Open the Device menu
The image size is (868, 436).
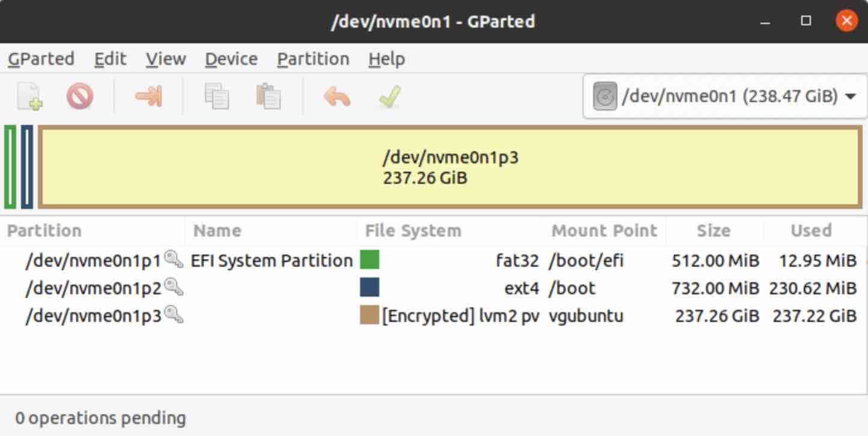(231, 59)
